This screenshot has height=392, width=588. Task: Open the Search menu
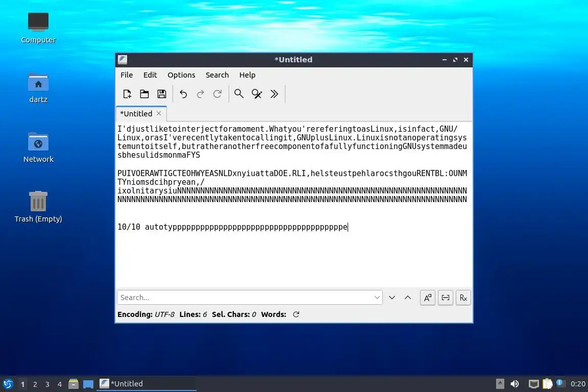coord(217,75)
